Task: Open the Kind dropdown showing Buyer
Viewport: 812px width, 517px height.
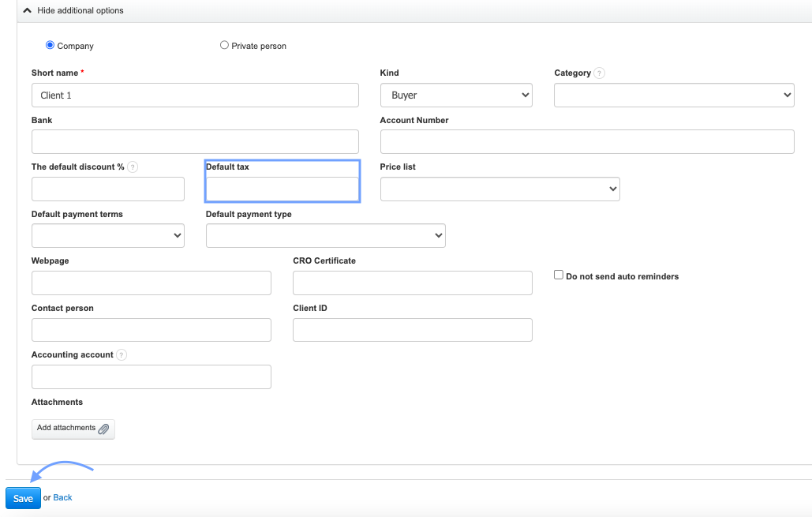Action: coord(456,96)
